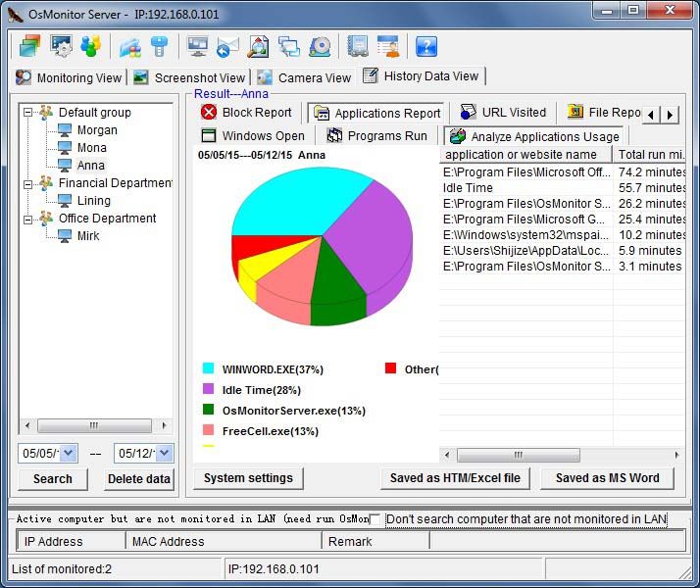Click the disc drive toolbar icon
Viewport: 700px width, 588px height.
point(320,46)
